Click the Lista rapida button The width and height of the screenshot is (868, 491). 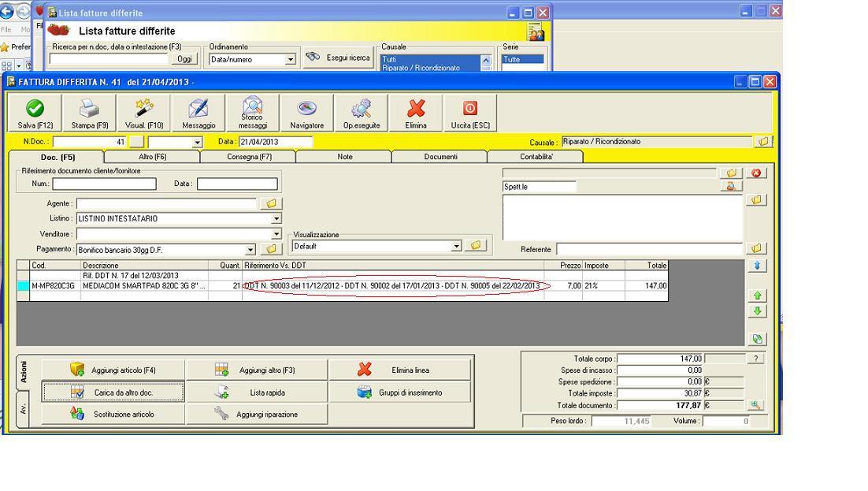(257, 392)
